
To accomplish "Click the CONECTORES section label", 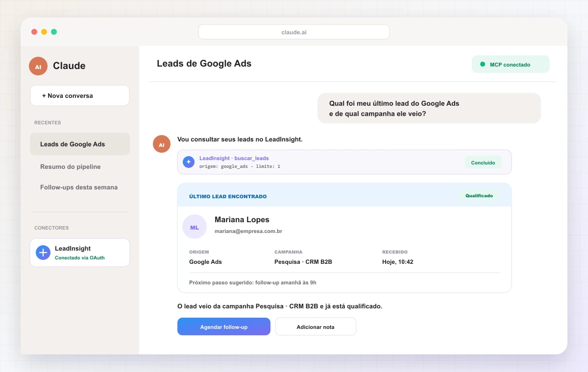I will [x=51, y=228].
